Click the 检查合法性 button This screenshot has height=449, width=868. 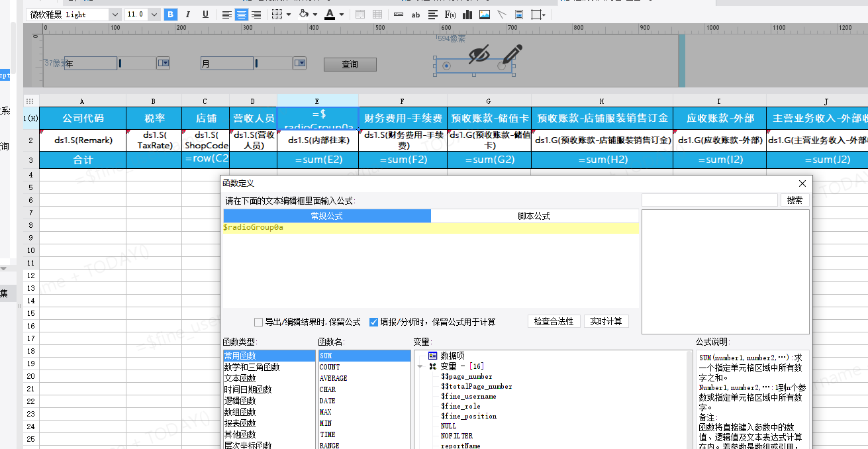(x=554, y=321)
